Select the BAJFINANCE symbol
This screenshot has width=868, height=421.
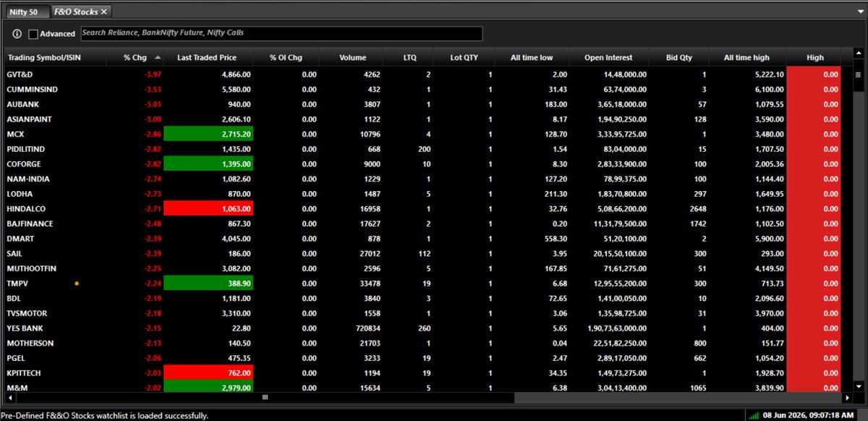[29, 224]
